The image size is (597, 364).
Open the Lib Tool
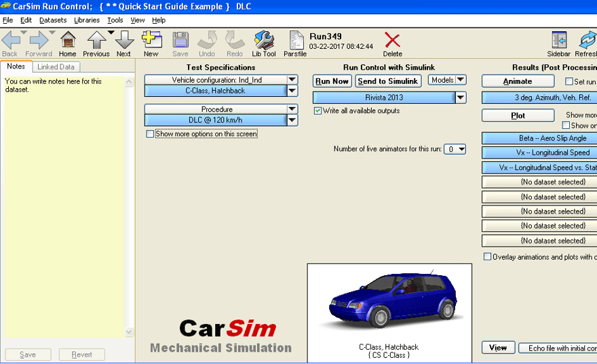point(264,40)
